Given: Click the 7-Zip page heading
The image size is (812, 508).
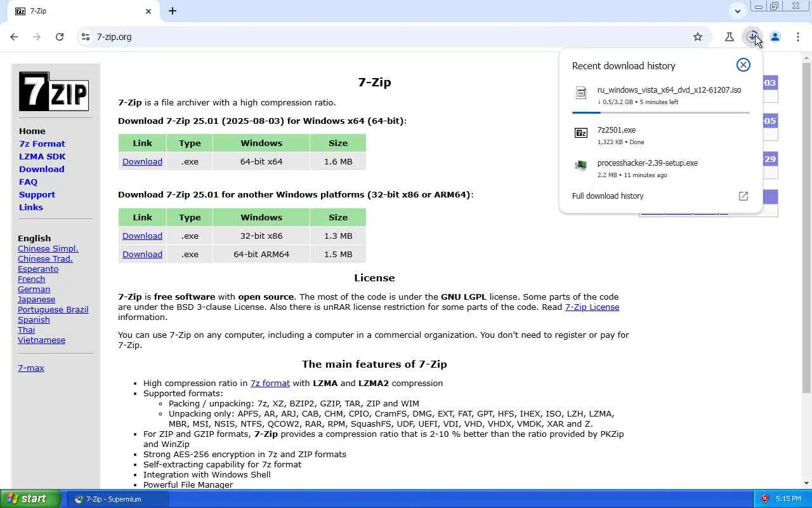Looking at the screenshot, I should (x=374, y=82).
